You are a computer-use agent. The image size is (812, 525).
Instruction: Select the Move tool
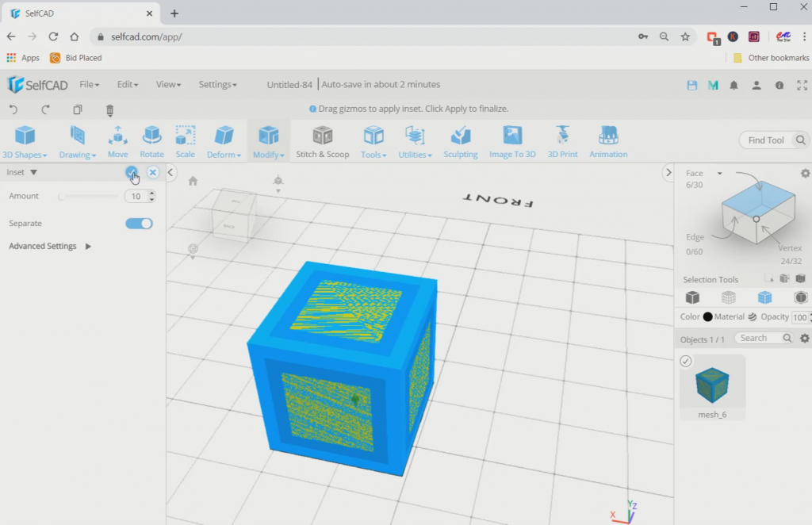pos(117,140)
